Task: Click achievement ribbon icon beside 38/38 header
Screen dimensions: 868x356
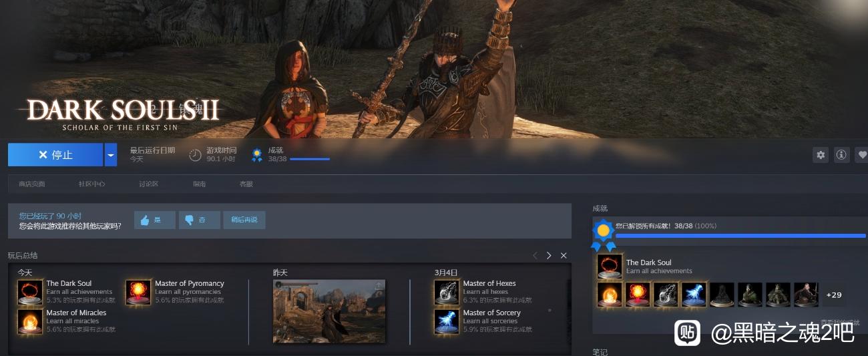Action: (x=256, y=155)
